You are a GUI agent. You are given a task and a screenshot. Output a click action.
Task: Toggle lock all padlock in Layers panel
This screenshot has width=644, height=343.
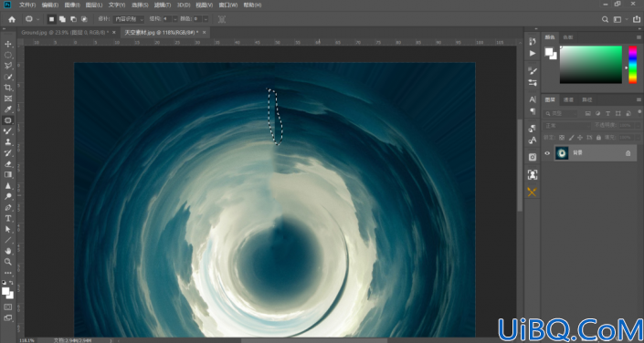pyautogui.click(x=598, y=138)
